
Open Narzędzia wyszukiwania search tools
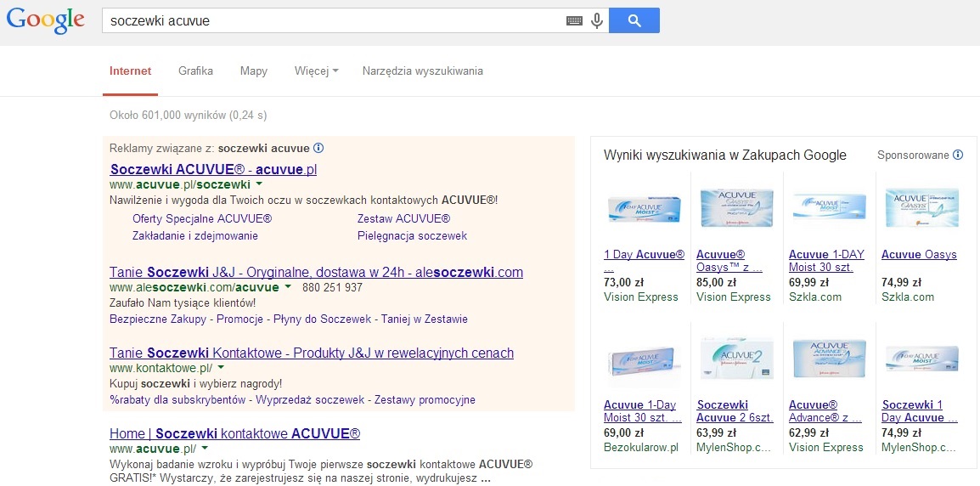pyautogui.click(x=423, y=71)
